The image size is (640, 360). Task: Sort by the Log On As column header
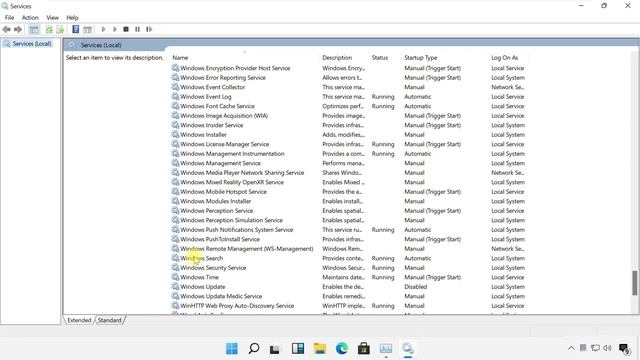(504, 58)
